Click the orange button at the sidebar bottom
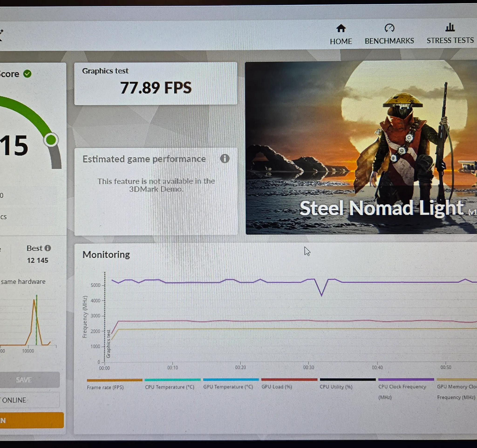The width and height of the screenshot is (477, 448). [x=32, y=420]
